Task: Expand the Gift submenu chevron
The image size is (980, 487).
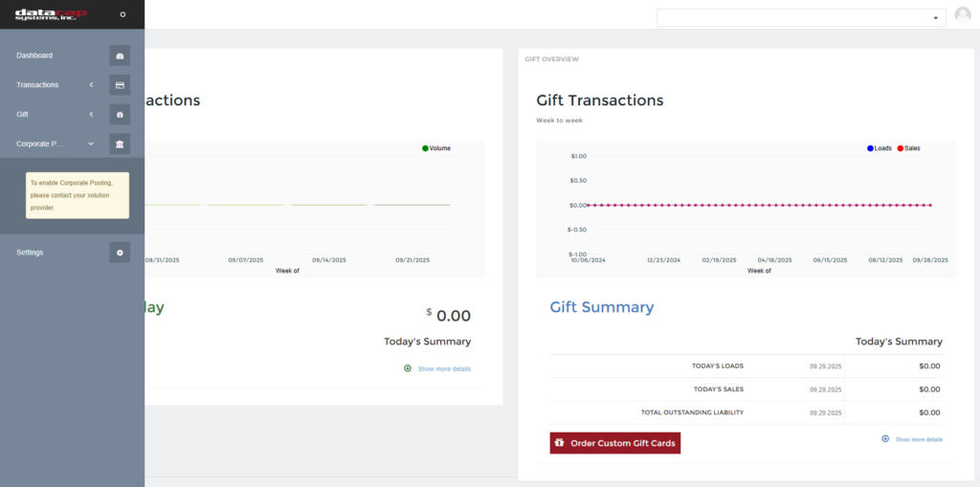Action: (x=91, y=115)
